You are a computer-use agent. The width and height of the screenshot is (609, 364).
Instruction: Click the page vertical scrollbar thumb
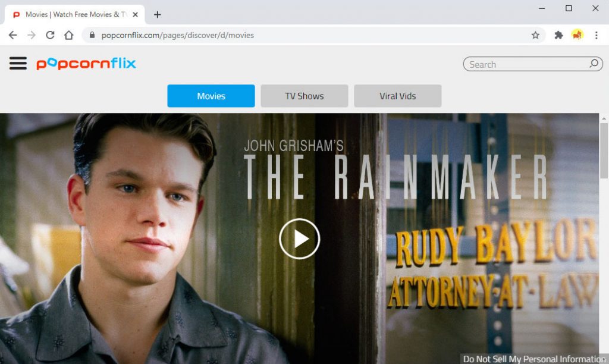pyautogui.click(x=604, y=150)
